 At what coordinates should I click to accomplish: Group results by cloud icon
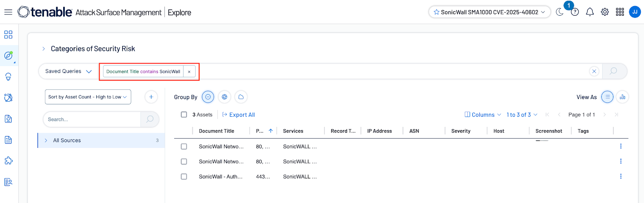pos(241,97)
